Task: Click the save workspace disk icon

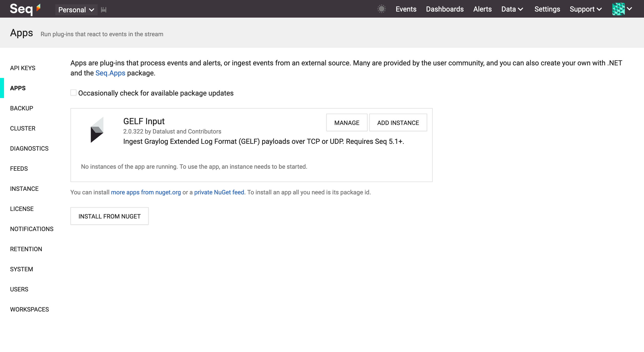Action: (104, 10)
